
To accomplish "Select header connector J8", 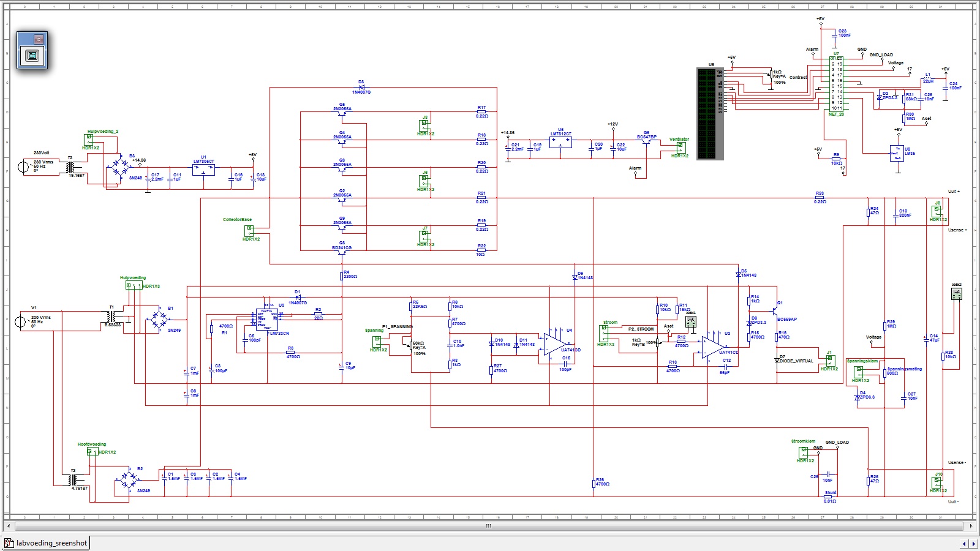I will (x=424, y=126).
